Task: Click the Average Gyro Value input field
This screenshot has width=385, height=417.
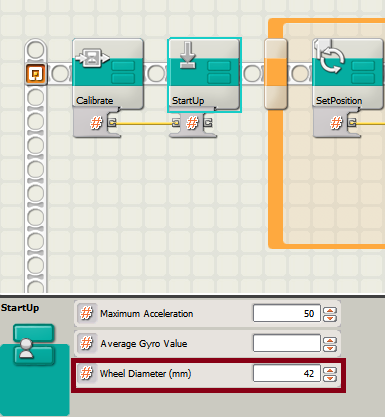Action: (286, 343)
